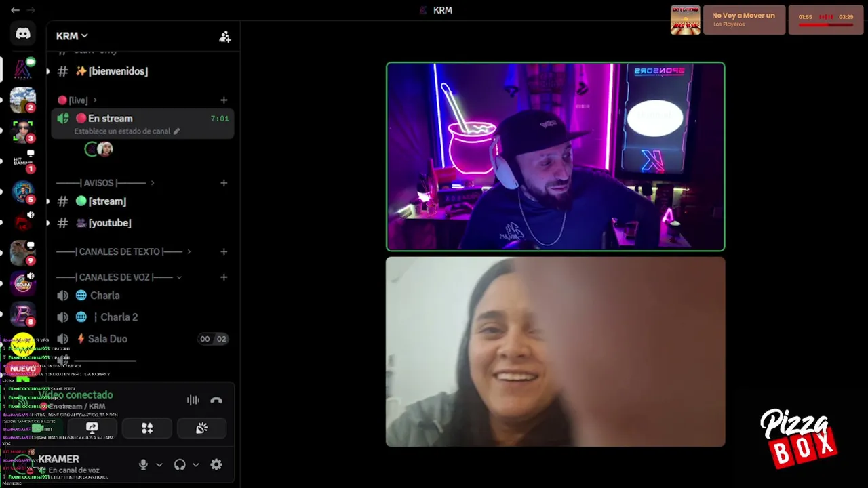
Task: Seek in the red song progress bar
Action: 825,25
